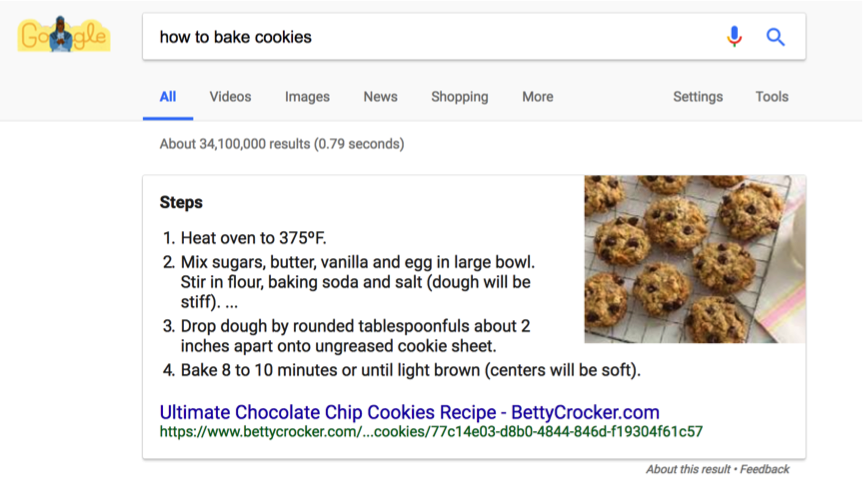Go to the News tab
Screen dimensions: 863x489
tap(380, 97)
